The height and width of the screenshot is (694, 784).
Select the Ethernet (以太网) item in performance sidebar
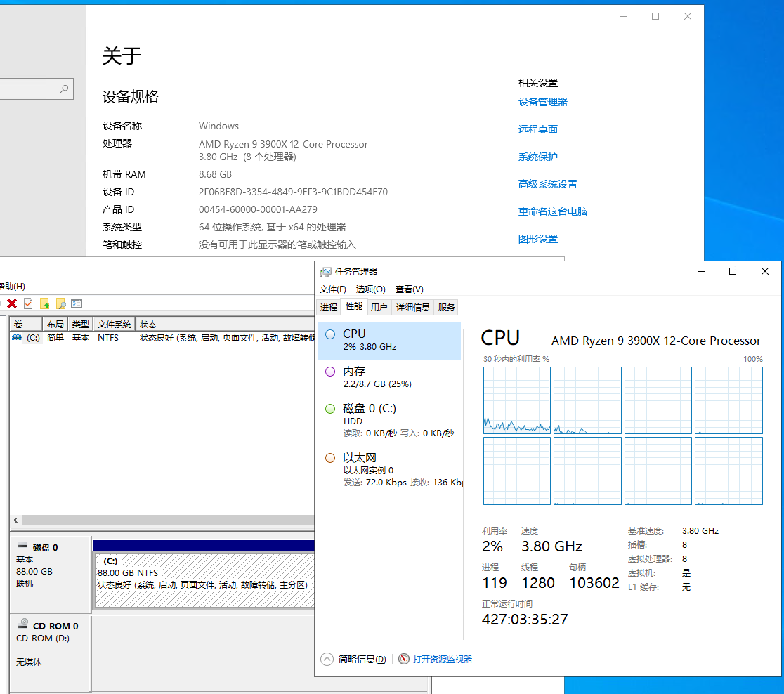coord(389,469)
